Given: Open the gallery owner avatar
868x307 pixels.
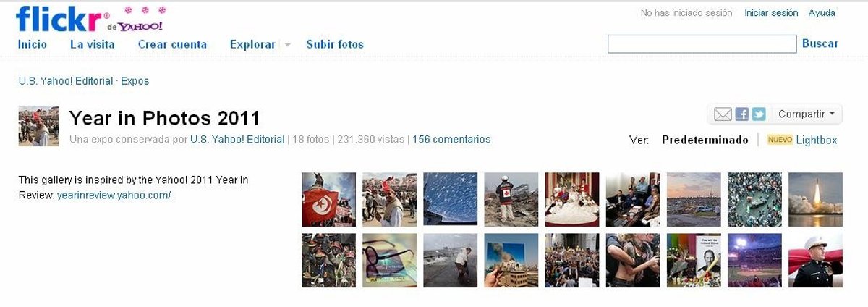Looking at the screenshot, I should 38,126.
